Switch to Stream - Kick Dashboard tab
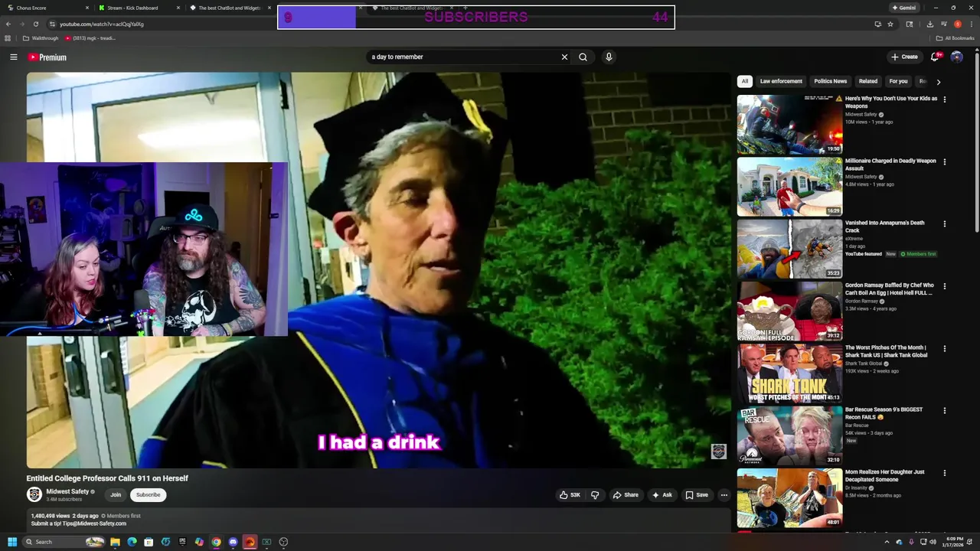Image resolution: width=980 pixels, height=551 pixels. pos(138,8)
